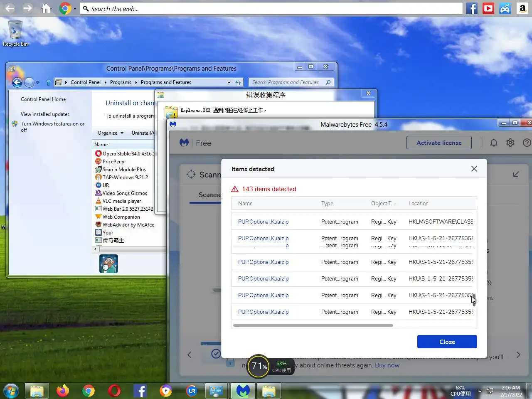Refresh the Programs and Features address bar

tap(238, 82)
